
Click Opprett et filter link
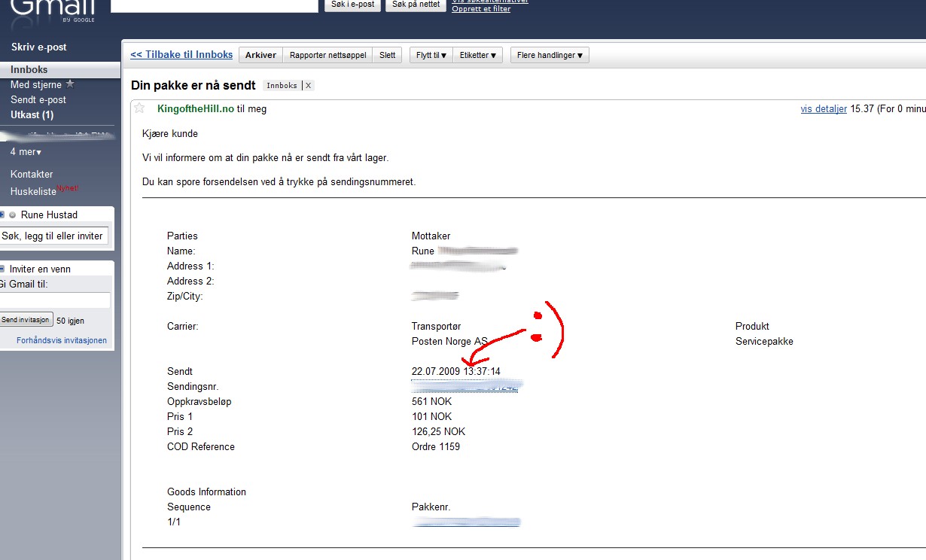[481, 9]
